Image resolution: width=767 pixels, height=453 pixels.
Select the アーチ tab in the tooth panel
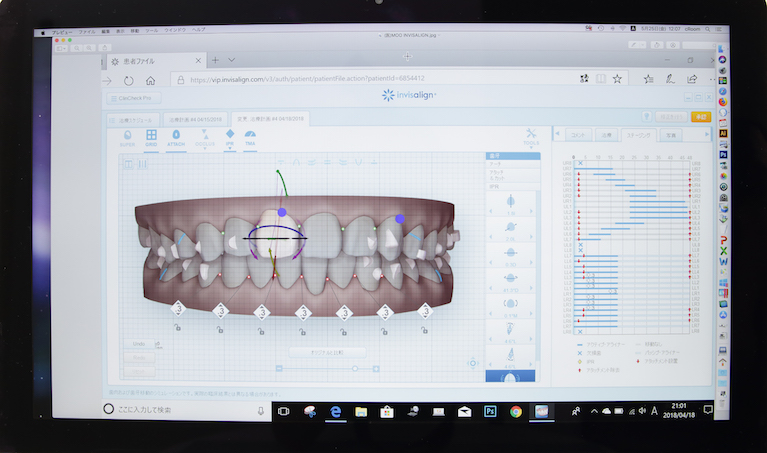(513, 164)
